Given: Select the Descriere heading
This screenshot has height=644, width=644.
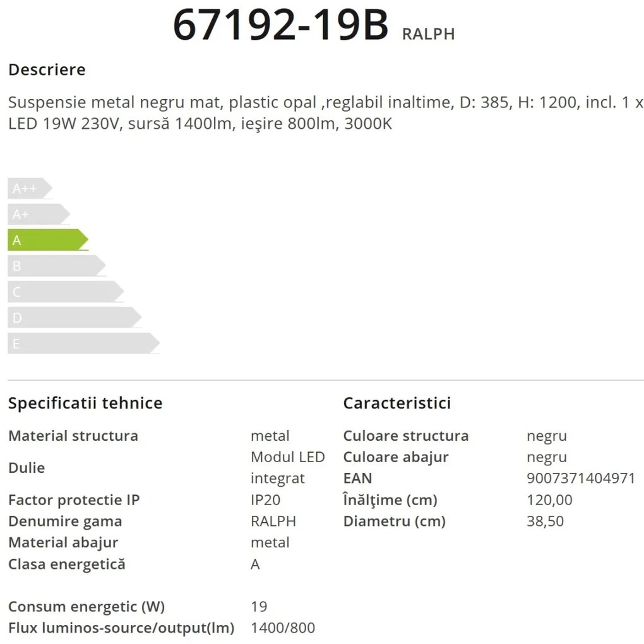Looking at the screenshot, I should (47, 70).
